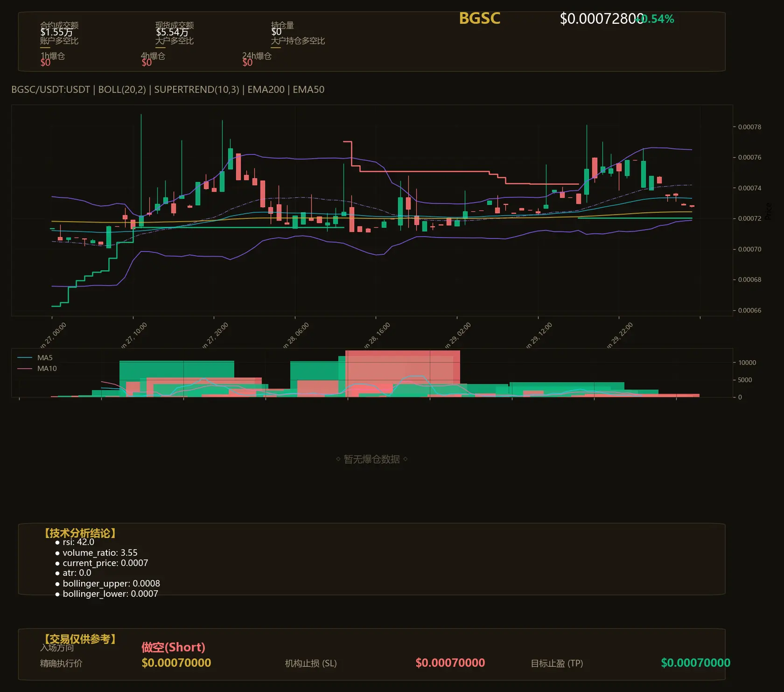Select the red $0.00070000 stop-loss value
The image size is (784, 692).
click(x=450, y=663)
